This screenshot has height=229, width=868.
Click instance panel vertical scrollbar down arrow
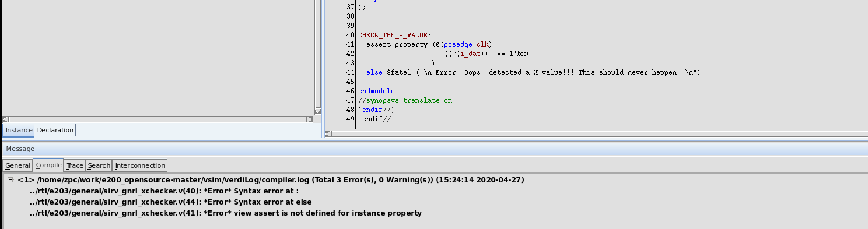[317, 111]
